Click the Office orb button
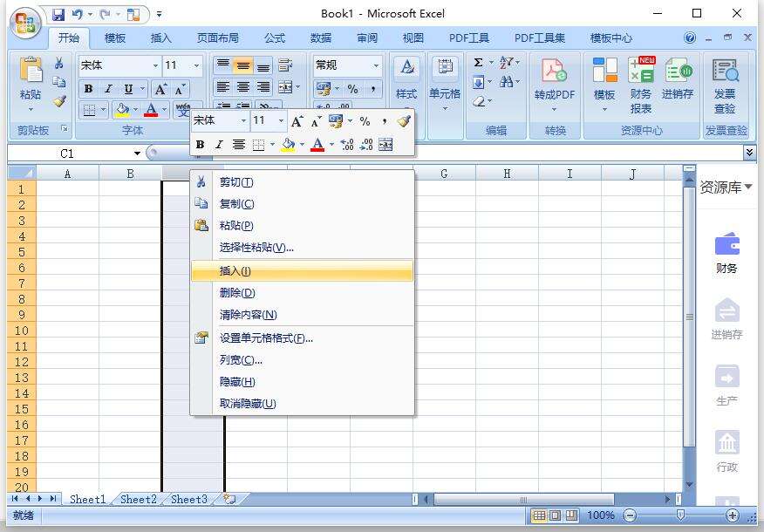The width and height of the screenshot is (764, 532). tap(25, 23)
